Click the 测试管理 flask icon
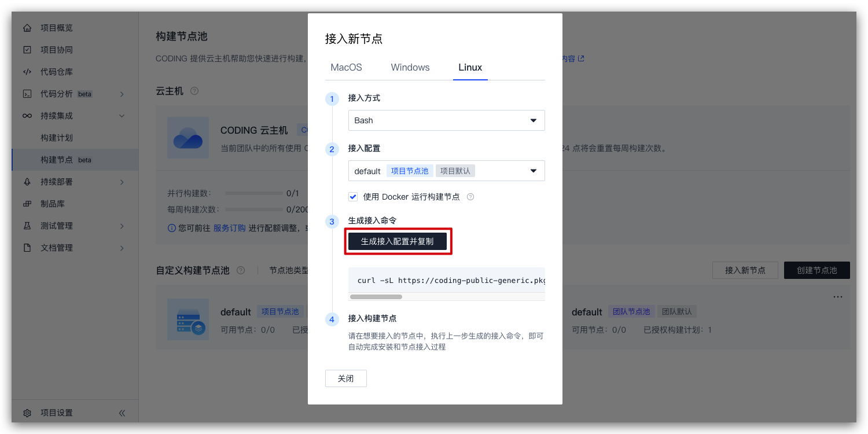 [x=27, y=226]
